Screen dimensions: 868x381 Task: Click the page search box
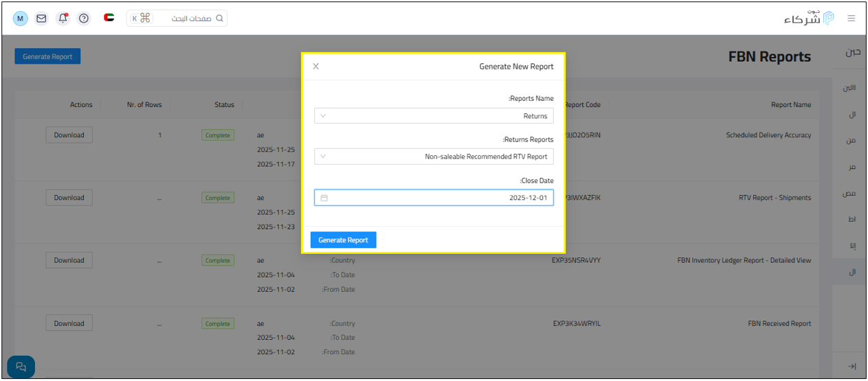tap(177, 19)
